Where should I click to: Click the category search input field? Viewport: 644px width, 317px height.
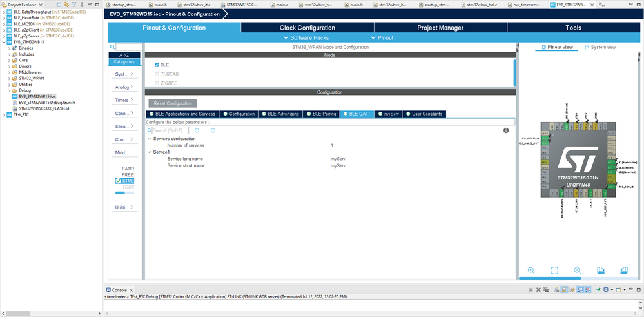[x=129, y=47]
